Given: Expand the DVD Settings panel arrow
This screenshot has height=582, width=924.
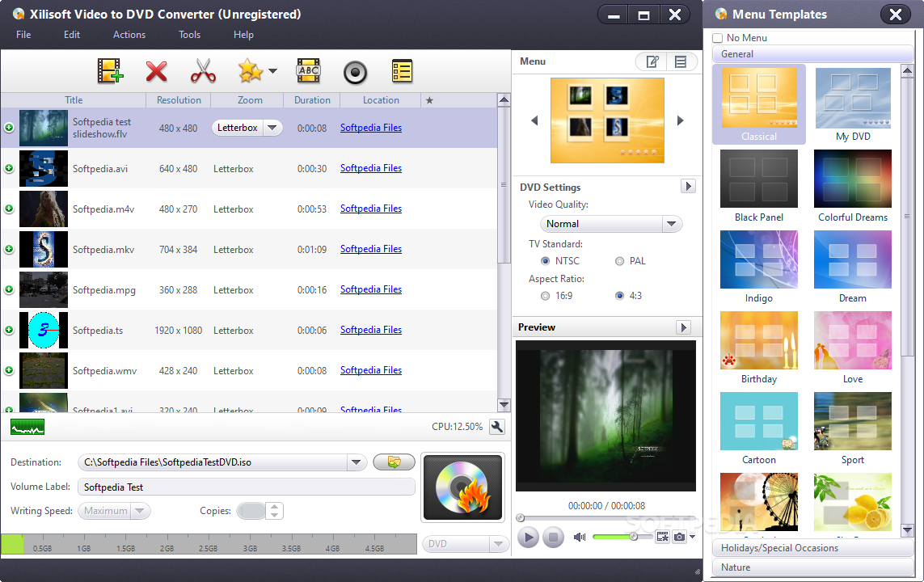Looking at the screenshot, I should point(688,186).
